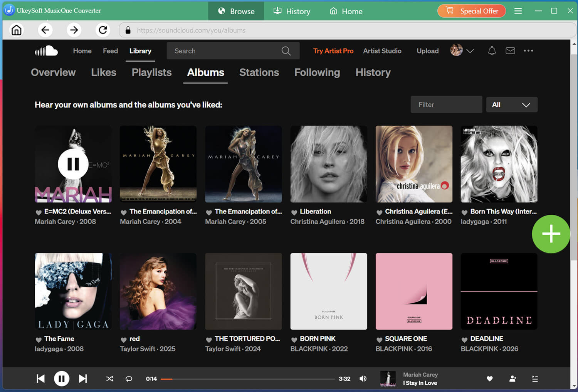Screen dimensions: 578x392
Task: Go forward with the right arrow button
Action: pyautogui.click(x=74, y=30)
